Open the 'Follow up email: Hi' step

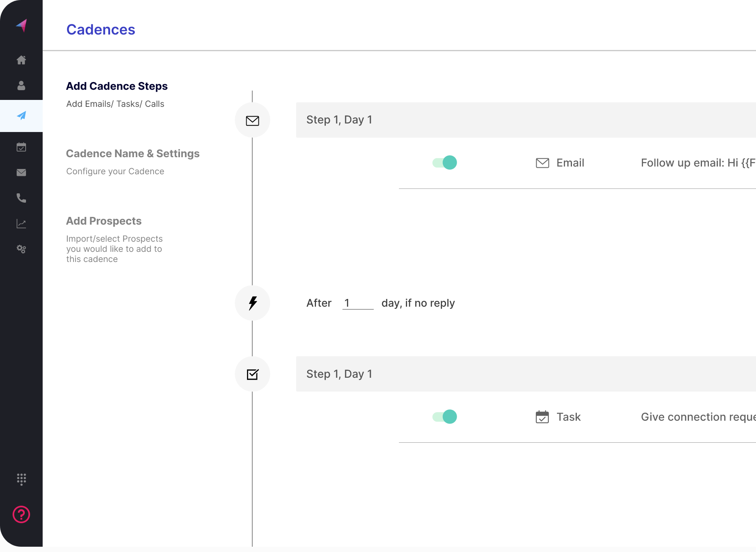point(698,163)
